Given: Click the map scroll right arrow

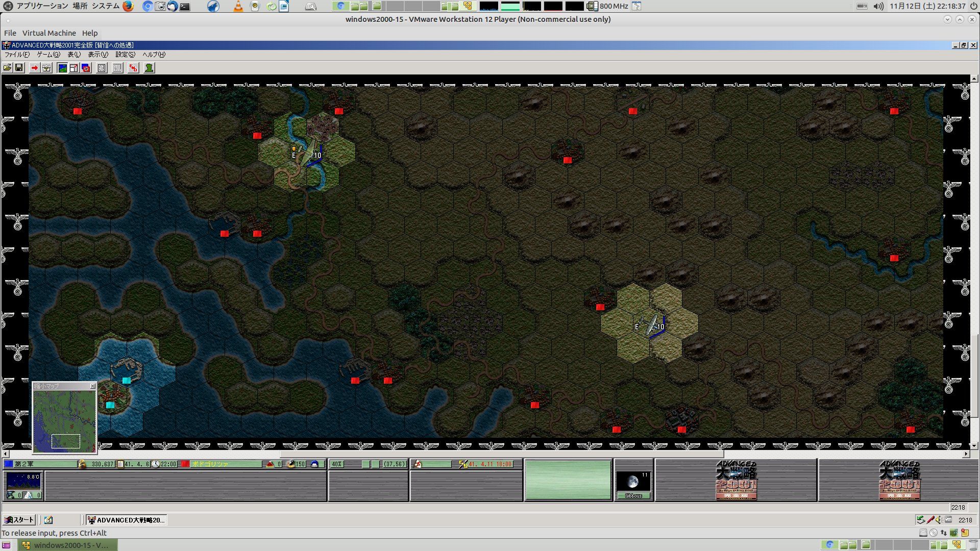Looking at the screenshot, I should (966, 454).
